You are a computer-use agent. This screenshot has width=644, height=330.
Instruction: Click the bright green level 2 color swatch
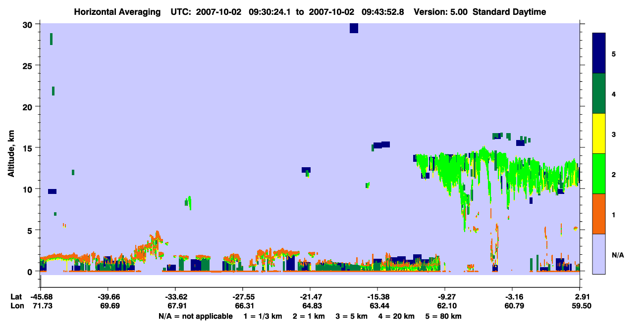click(599, 173)
